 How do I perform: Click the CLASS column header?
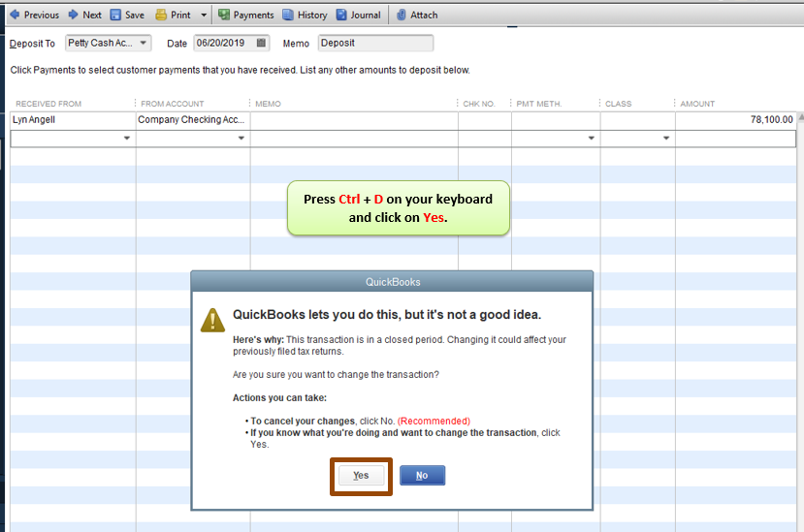(x=619, y=104)
